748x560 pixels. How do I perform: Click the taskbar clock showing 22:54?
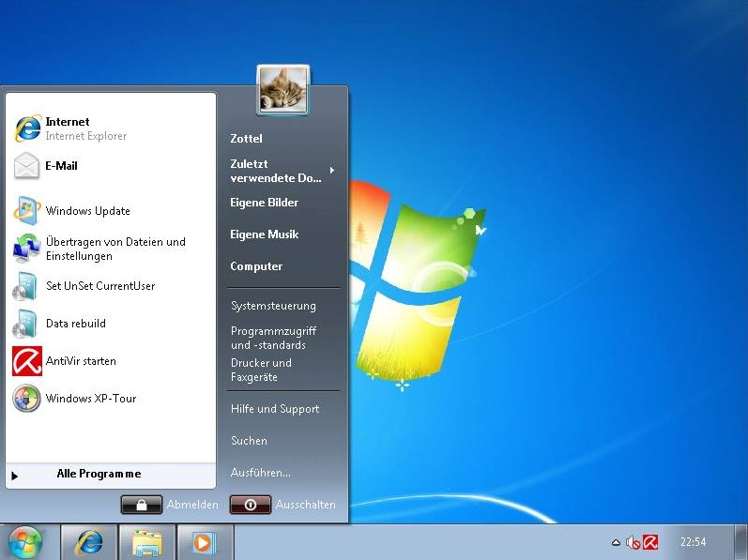(693, 542)
